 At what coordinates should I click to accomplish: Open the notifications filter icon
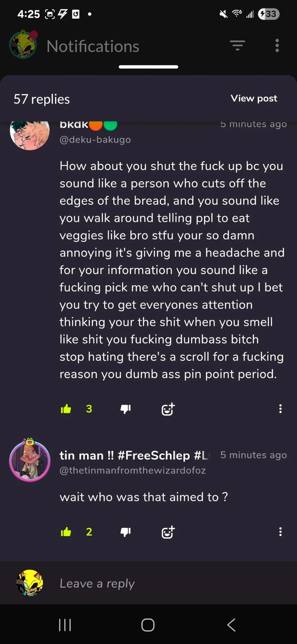tap(238, 46)
